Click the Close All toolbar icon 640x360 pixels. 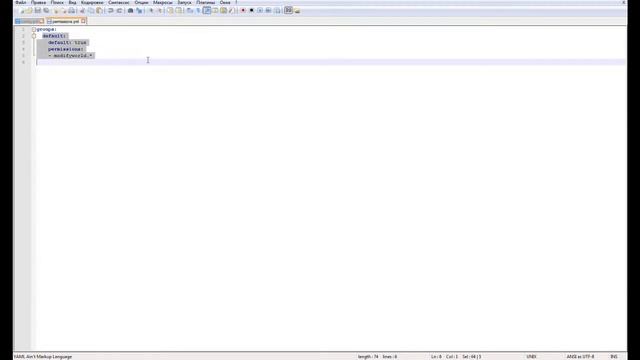click(63, 11)
